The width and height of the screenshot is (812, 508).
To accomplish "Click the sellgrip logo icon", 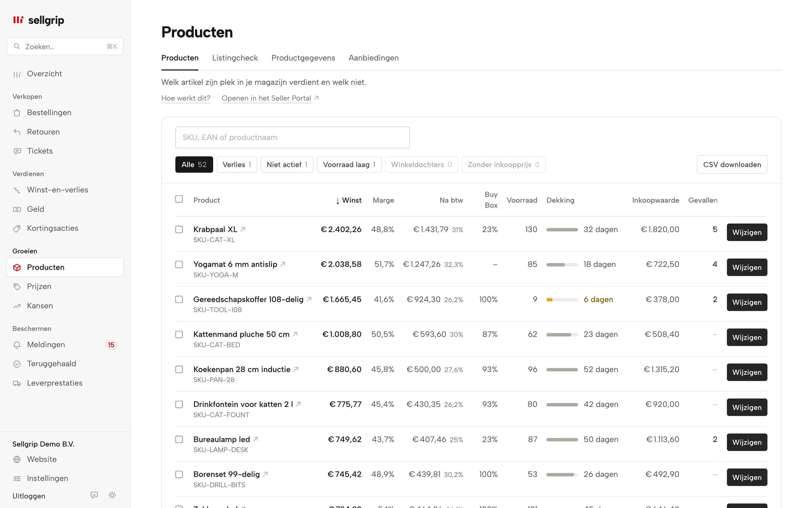I will point(18,20).
